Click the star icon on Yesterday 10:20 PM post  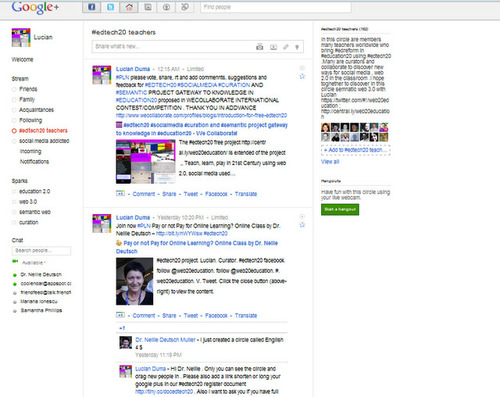pyautogui.click(x=302, y=225)
